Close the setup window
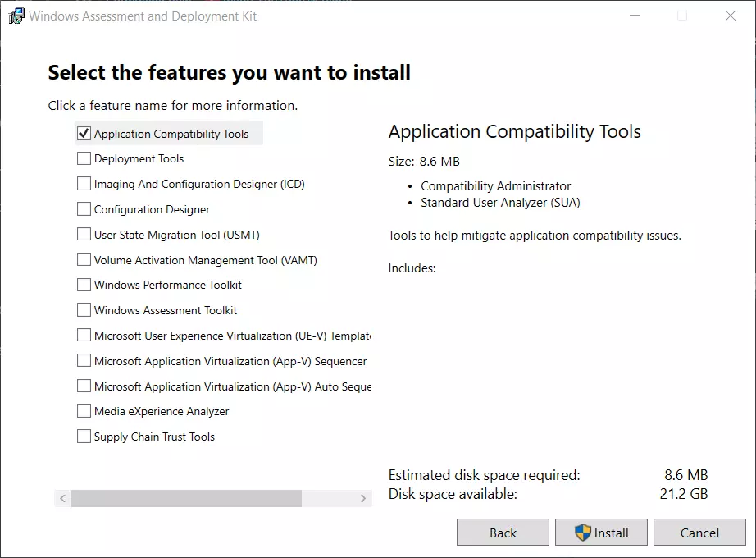Image resolution: width=756 pixels, height=558 pixels. (730, 16)
